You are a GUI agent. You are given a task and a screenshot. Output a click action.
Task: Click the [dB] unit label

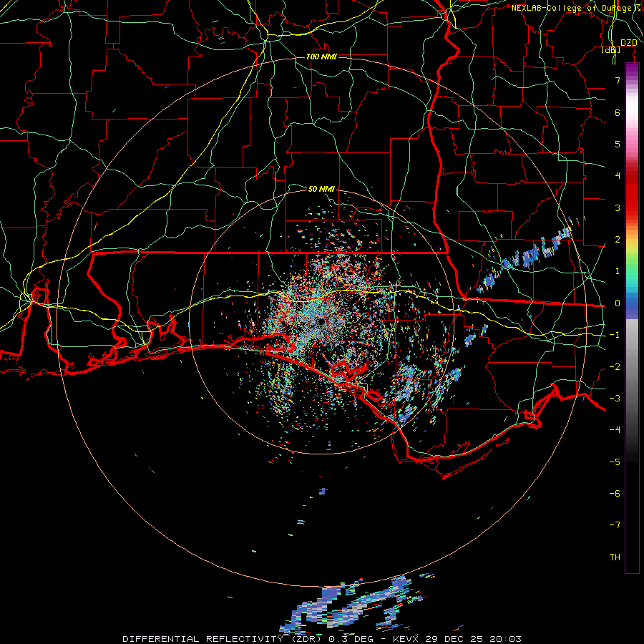611,49
